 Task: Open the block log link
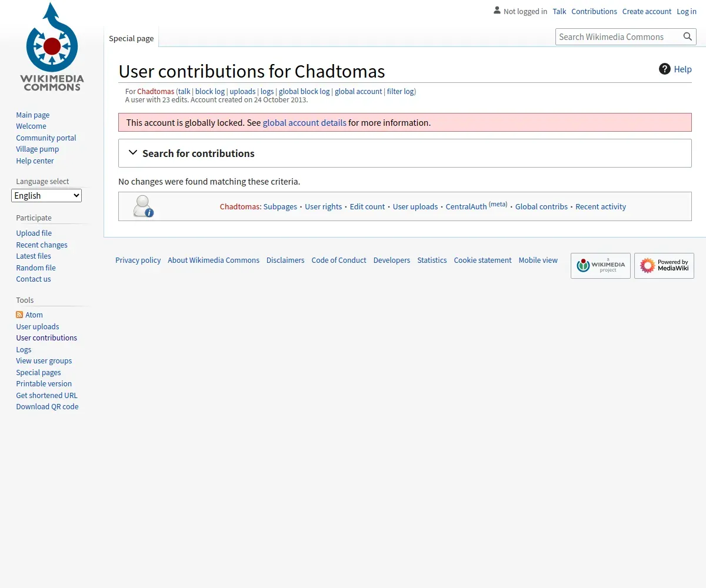click(210, 91)
